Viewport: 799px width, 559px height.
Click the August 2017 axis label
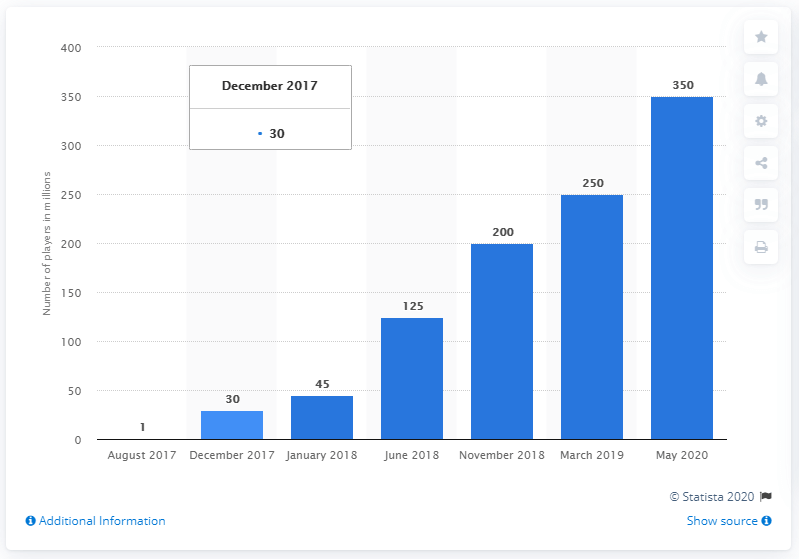(142, 455)
